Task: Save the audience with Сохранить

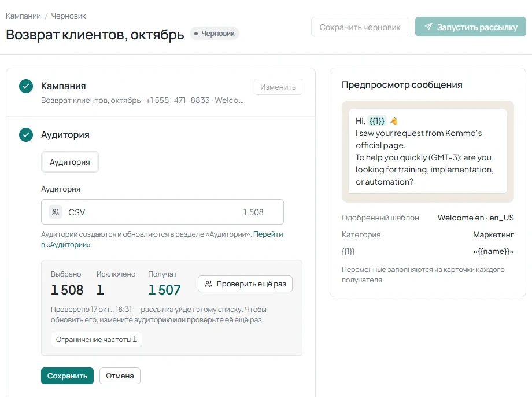Action: (67, 376)
